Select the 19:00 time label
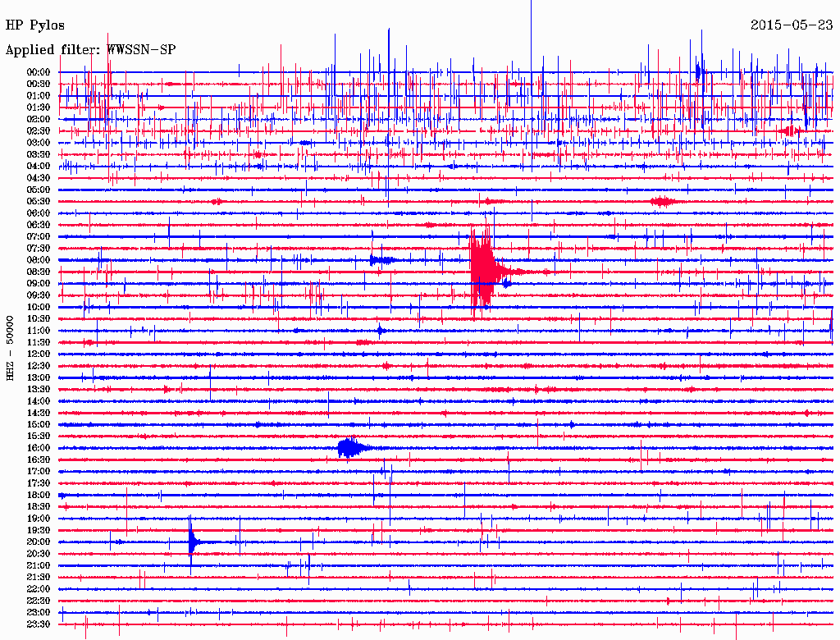This screenshot has width=840, height=640. coord(39,519)
